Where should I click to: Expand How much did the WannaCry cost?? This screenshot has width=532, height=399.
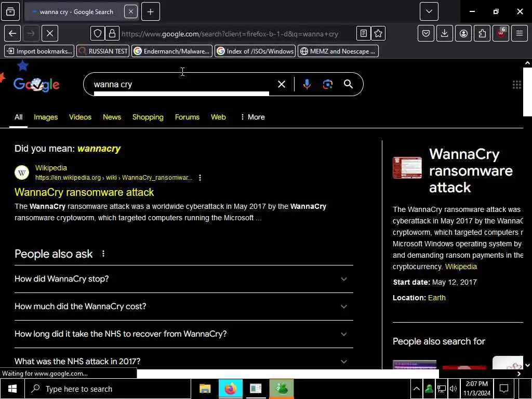(x=184, y=307)
